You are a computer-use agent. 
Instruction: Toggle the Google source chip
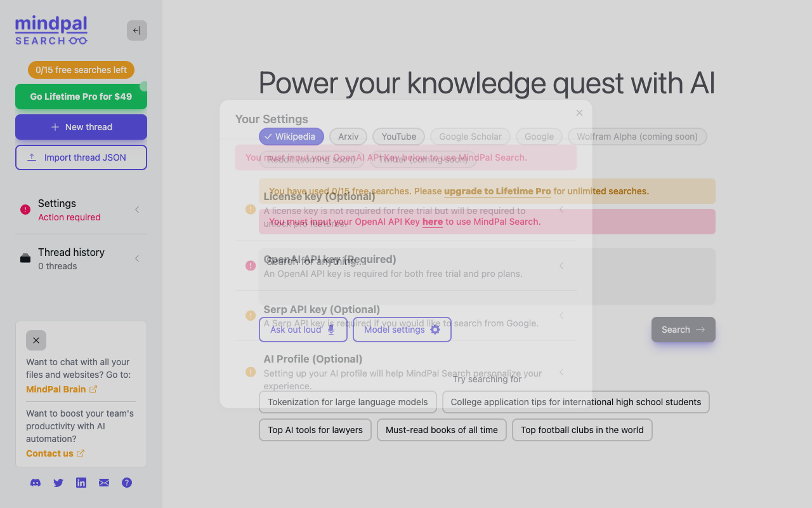coord(539,137)
